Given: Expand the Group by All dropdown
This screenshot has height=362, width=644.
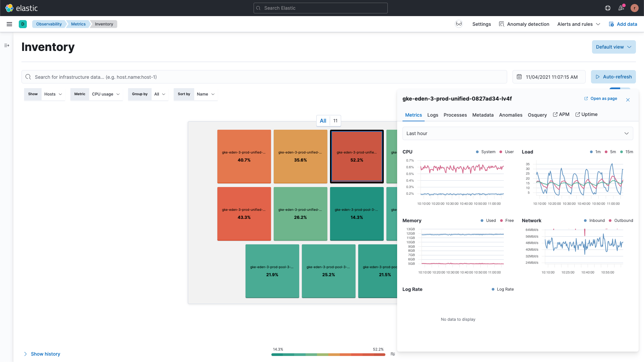Looking at the screenshot, I should tap(159, 94).
